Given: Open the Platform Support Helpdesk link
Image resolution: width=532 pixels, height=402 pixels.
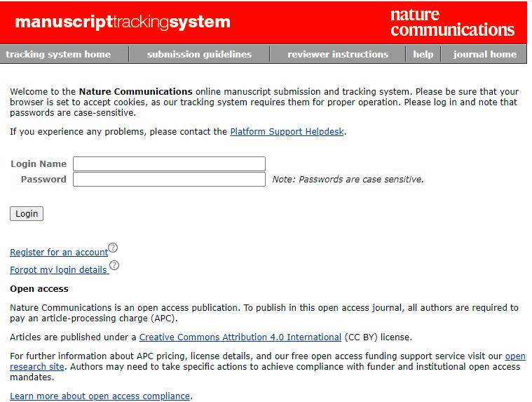Looking at the screenshot, I should pyautogui.click(x=287, y=131).
